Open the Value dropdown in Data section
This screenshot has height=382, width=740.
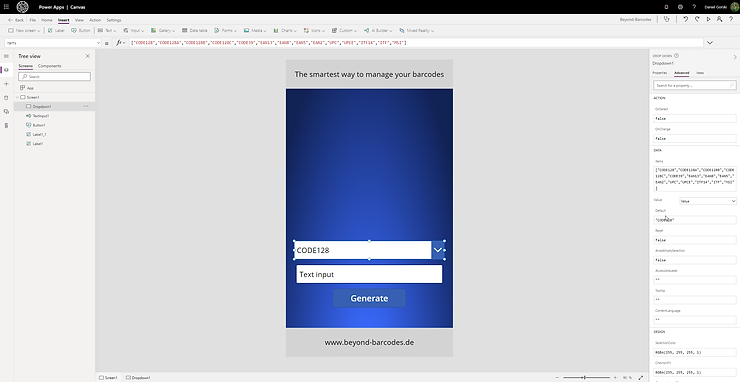[x=708, y=201]
